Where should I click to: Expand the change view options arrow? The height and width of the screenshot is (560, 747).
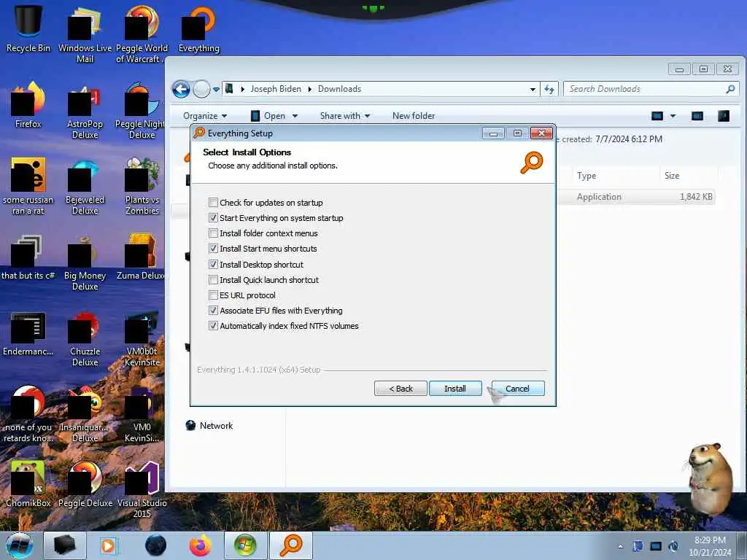click(673, 116)
